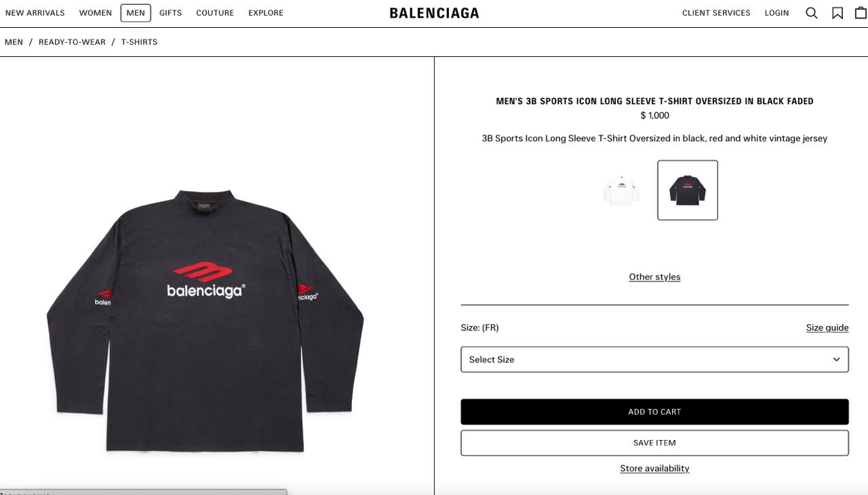Open the shopping bag icon
The height and width of the screenshot is (495, 868).
(861, 13)
